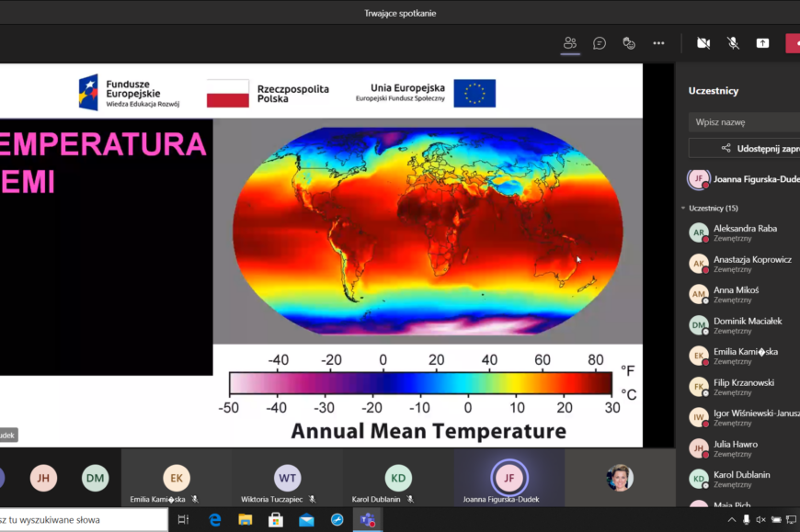The width and height of the screenshot is (800, 532).
Task: Click the AR avatar of Aleksandra Raba
Action: point(699,232)
